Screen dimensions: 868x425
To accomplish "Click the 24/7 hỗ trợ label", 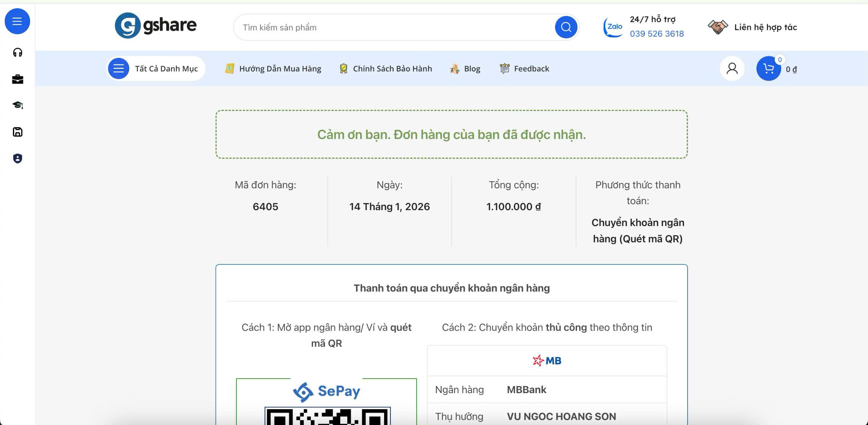I will [x=653, y=19].
